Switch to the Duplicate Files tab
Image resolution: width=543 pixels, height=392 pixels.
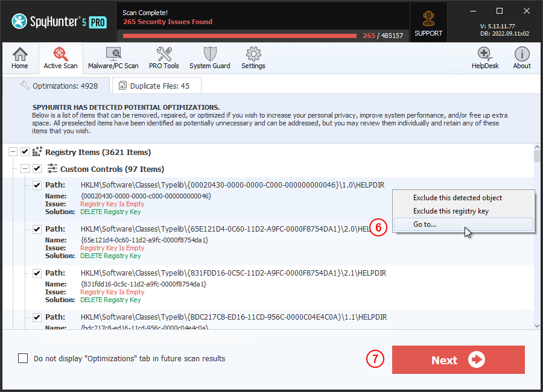(156, 86)
